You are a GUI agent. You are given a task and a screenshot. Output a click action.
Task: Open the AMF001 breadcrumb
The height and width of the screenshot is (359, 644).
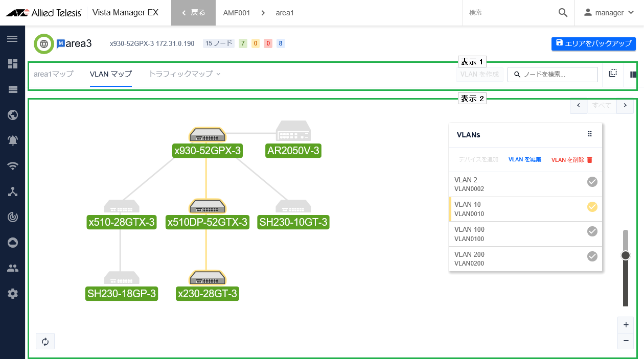click(x=237, y=13)
